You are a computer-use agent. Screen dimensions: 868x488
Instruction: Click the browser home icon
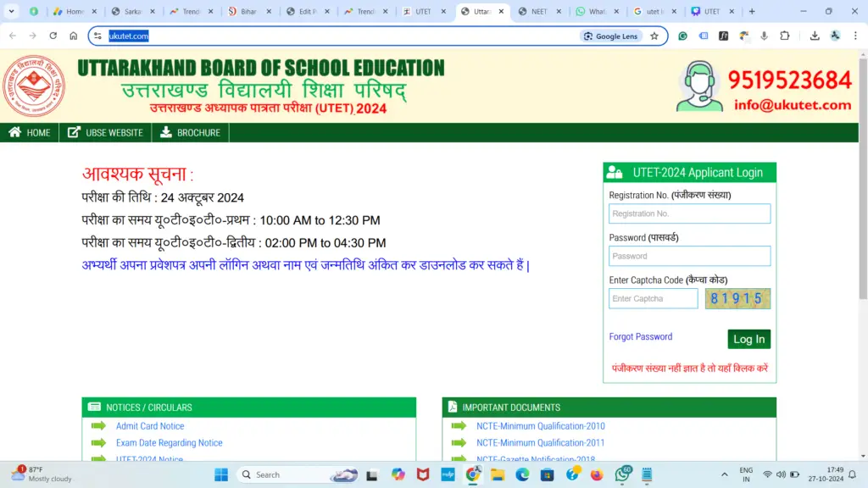tap(73, 36)
